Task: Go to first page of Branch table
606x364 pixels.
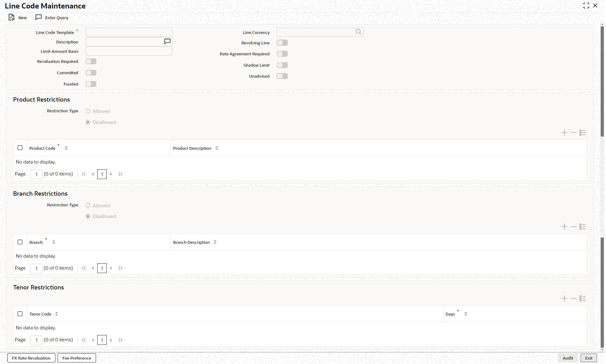Action: click(x=84, y=268)
